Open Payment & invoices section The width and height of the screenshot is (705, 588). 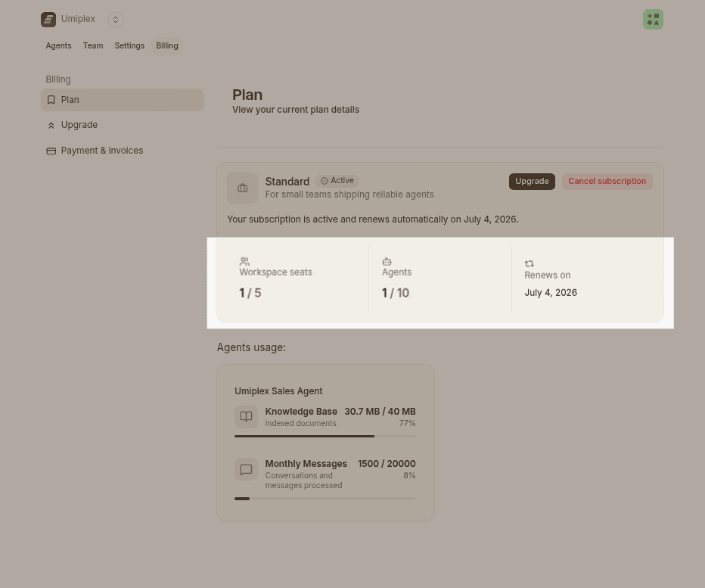click(x=123, y=151)
